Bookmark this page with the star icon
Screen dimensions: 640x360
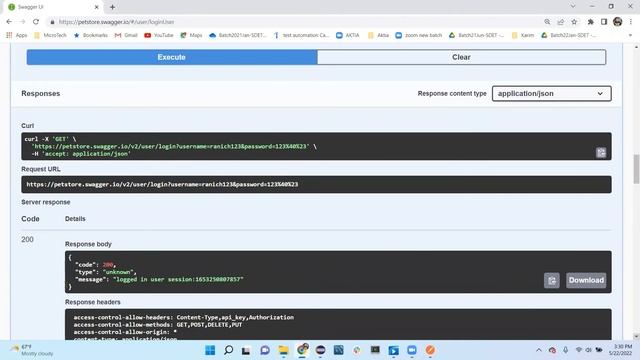point(574,22)
